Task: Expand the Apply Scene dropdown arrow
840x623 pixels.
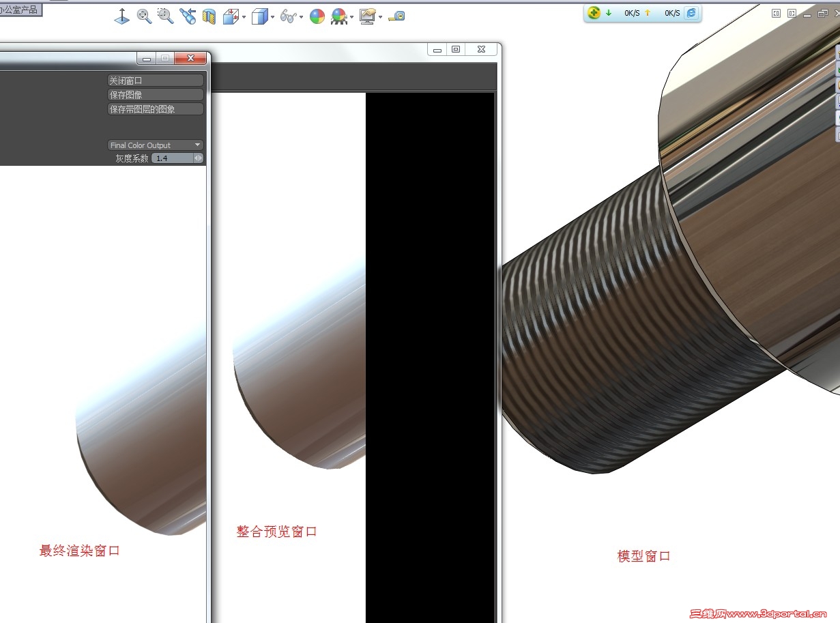Action: pyautogui.click(x=352, y=17)
